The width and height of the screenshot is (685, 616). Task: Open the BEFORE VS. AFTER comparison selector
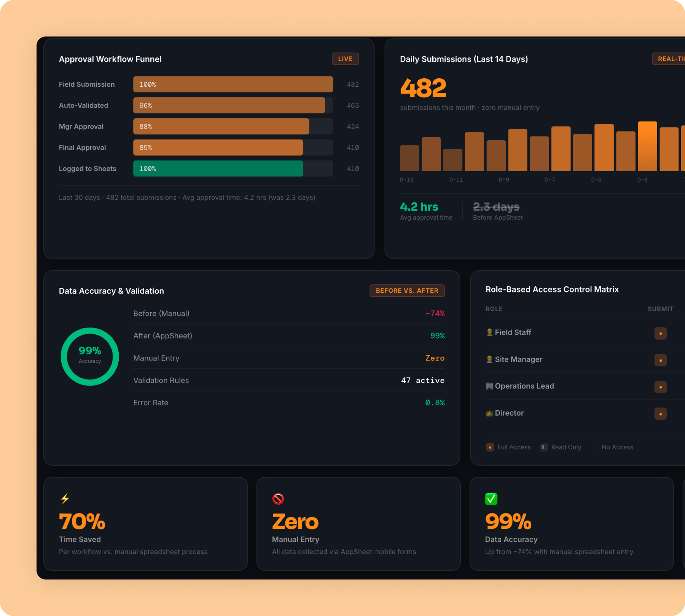click(407, 290)
